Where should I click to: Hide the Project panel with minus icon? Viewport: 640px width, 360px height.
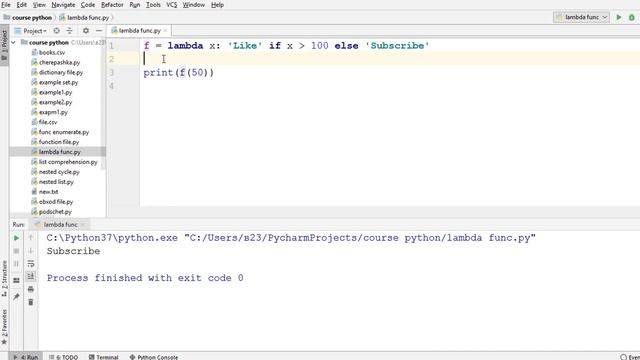click(x=99, y=31)
